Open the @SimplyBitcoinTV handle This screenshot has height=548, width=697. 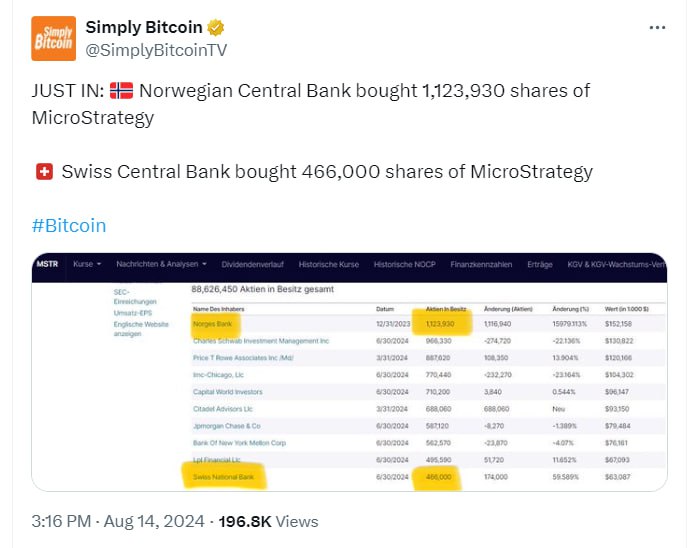click(156, 50)
